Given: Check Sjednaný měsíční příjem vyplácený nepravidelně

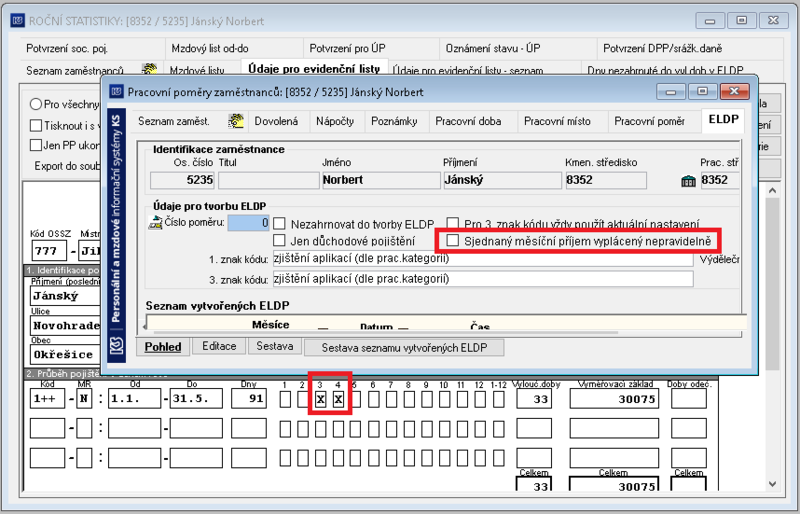Looking at the screenshot, I should [x=452, y=240].
